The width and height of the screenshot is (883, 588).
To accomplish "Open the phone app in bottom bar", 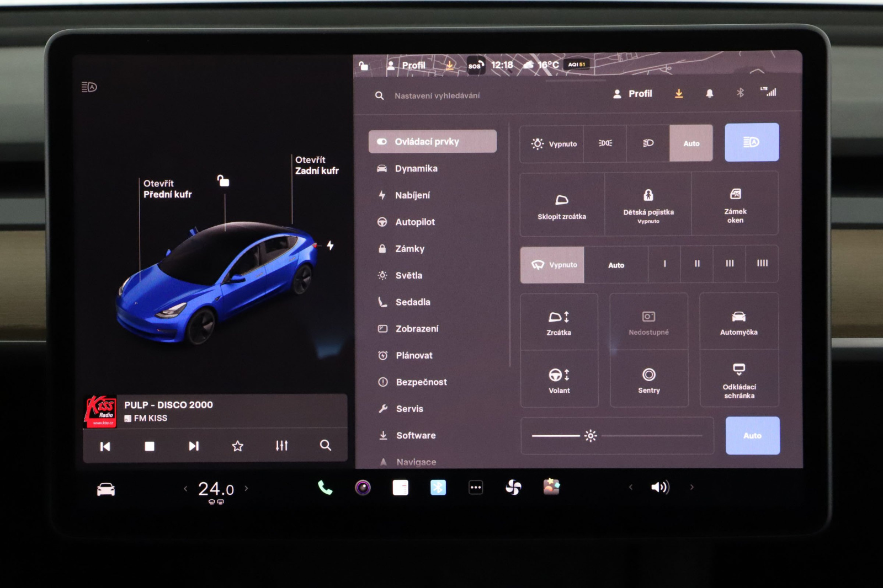I will pyautogui.click(x=325, y=488).
